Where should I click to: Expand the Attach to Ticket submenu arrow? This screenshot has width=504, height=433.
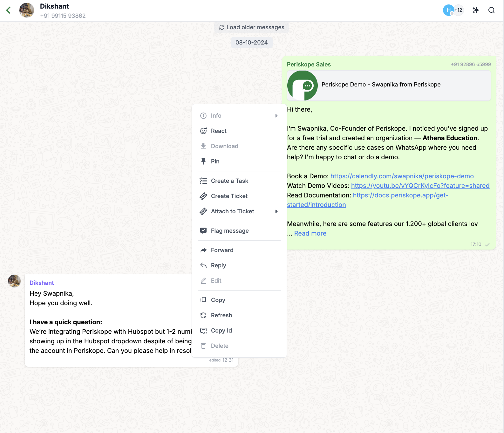[x=276, y=211]
